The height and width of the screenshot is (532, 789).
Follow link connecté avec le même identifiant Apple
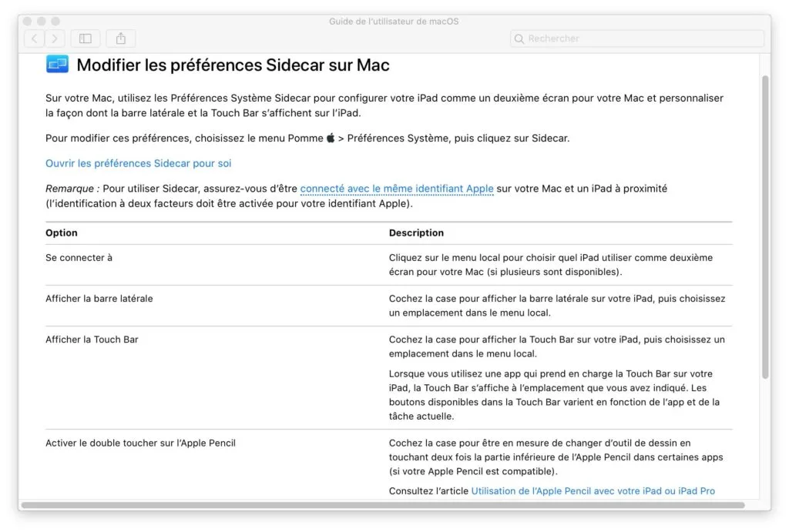click(x=397, y=189)
